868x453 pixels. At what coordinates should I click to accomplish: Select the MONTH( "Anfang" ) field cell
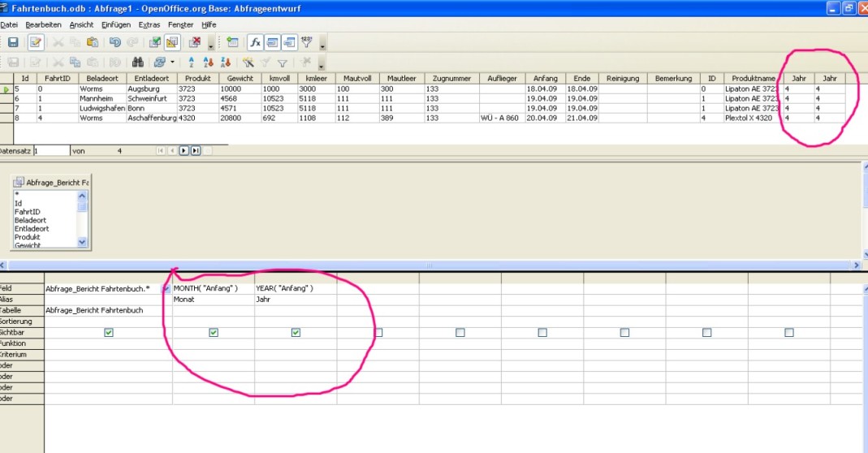click(213, 288)
